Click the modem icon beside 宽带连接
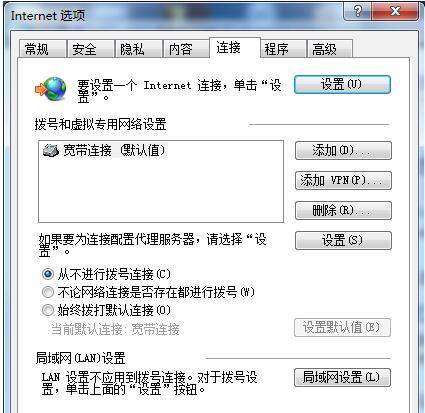425x413 pixels. click(51, 151)
